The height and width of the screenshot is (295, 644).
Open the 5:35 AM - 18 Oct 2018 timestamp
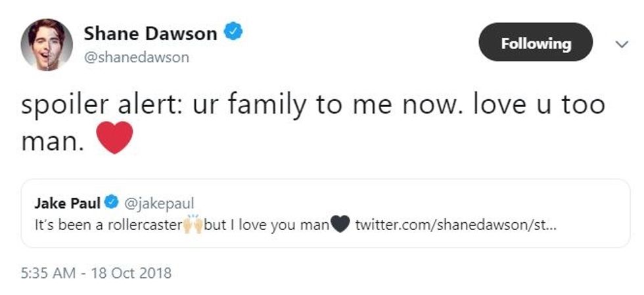(x=96, y=273)
